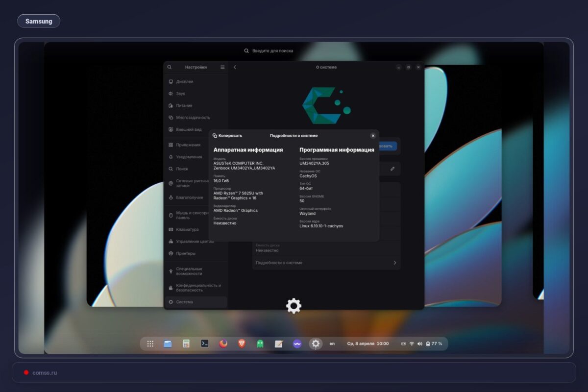Open the en keyboard layout switcher

point(332,343)
